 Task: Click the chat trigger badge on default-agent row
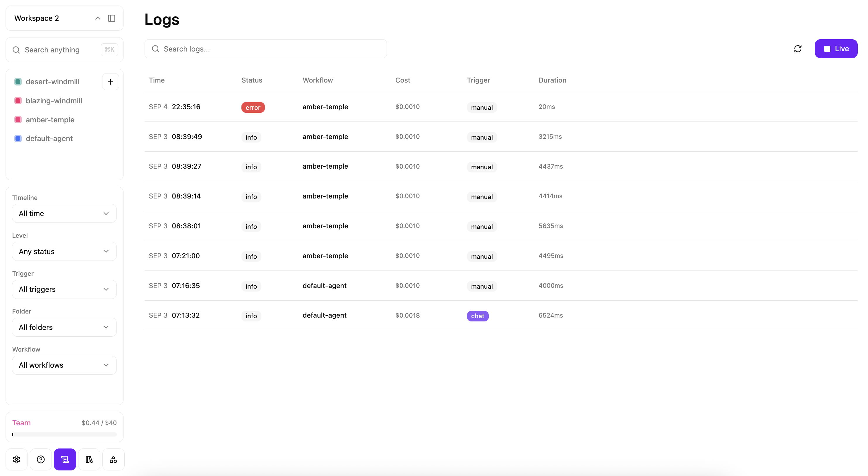[478, 316]
